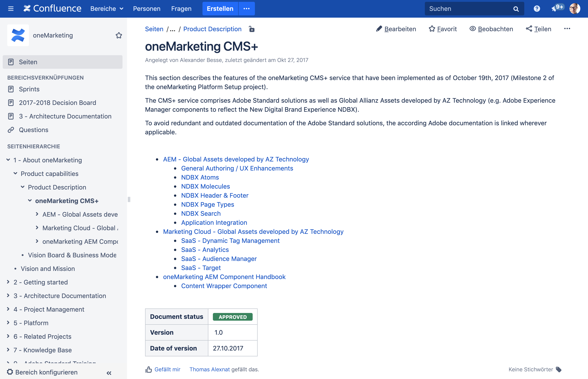Click the Confluence logo
Screen dimensions: 588x379
coord(52,9)
